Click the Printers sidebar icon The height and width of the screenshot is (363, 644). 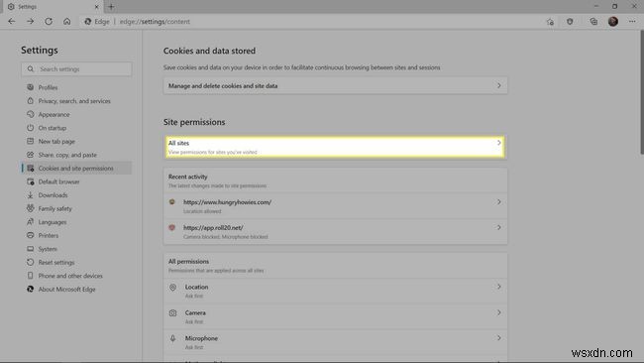click(30, 236)
